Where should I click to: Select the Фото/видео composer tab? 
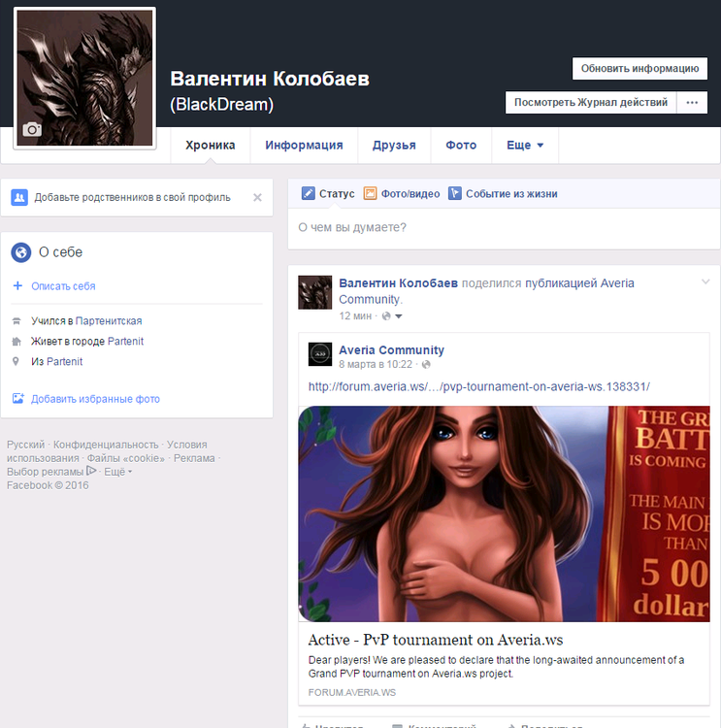coord(402,193)
